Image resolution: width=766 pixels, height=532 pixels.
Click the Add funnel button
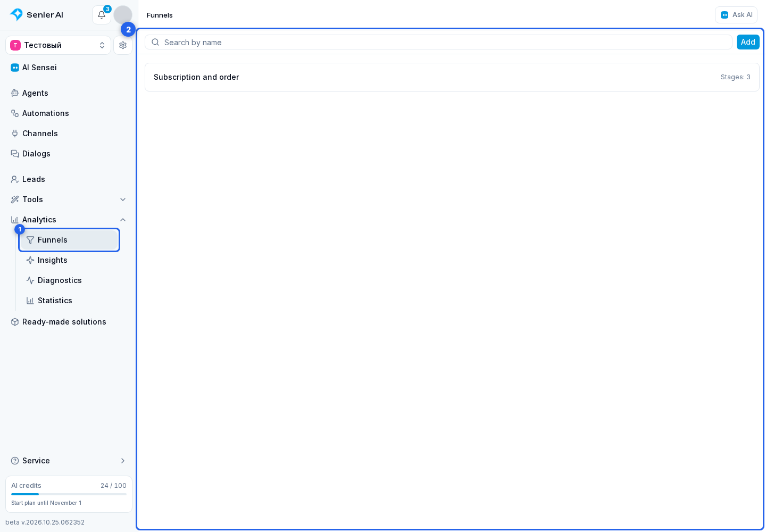pos(748,42)
